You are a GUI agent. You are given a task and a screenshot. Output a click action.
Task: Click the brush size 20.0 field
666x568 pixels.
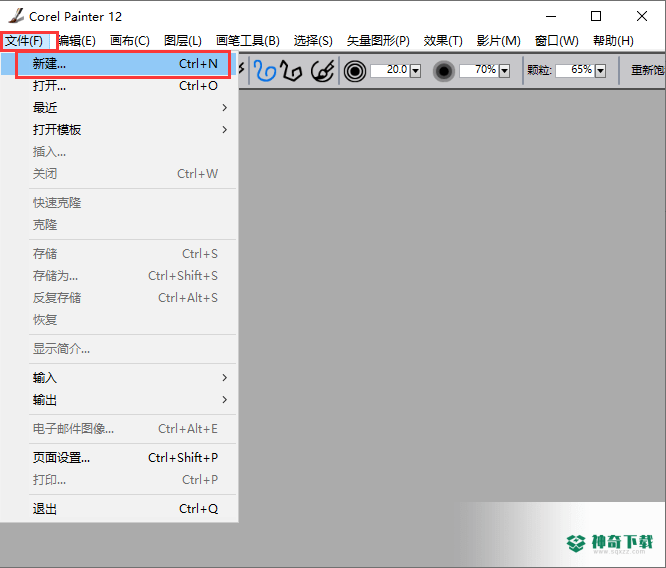[x=390, y=71]
